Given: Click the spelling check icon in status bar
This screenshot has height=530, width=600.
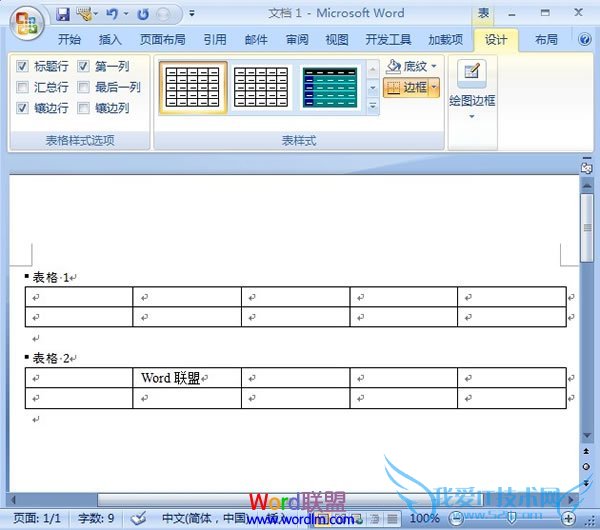Looking at the screenshot, I should point(138,519).
